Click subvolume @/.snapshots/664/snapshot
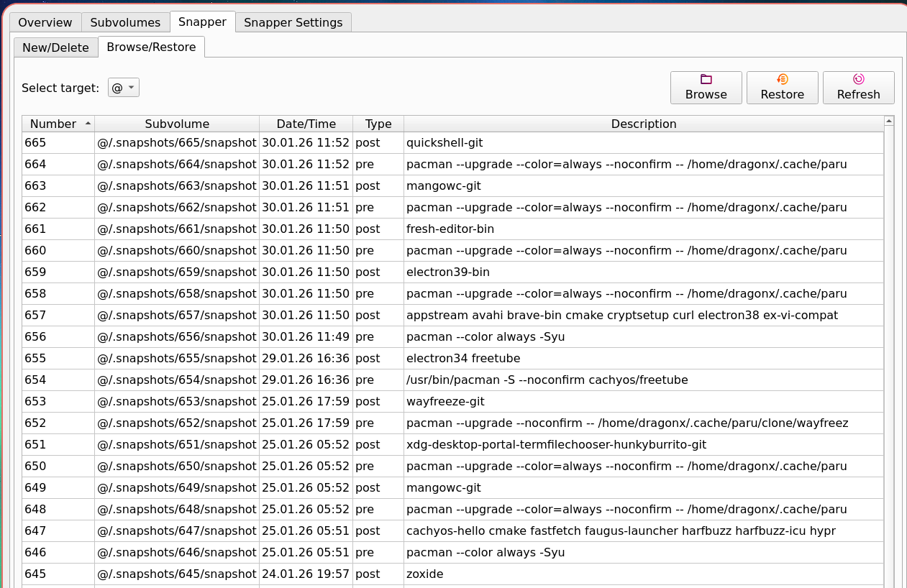The height and width of the screenshot is (588, 907). (x=177, y=164)
